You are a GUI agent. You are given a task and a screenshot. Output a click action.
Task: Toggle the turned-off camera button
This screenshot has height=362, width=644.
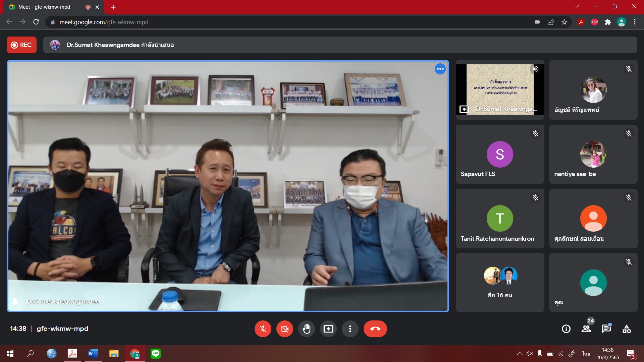(285, 329)
